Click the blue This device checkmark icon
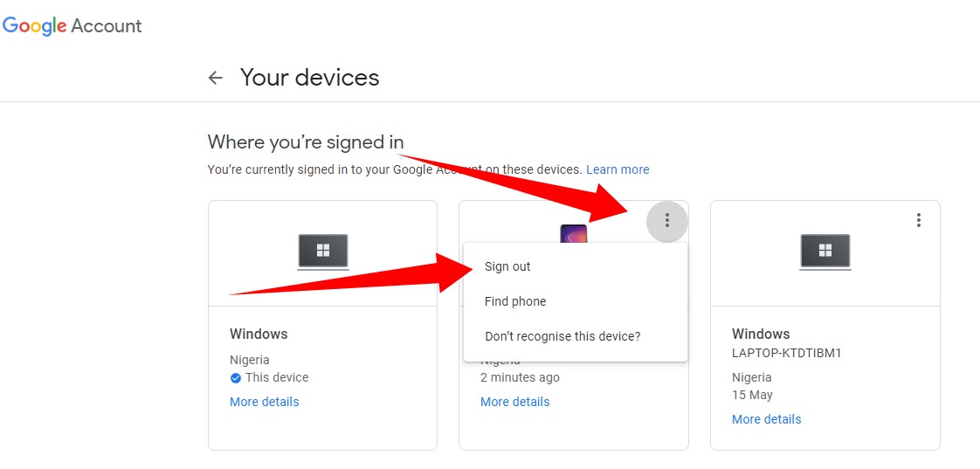 click(236, 377)
